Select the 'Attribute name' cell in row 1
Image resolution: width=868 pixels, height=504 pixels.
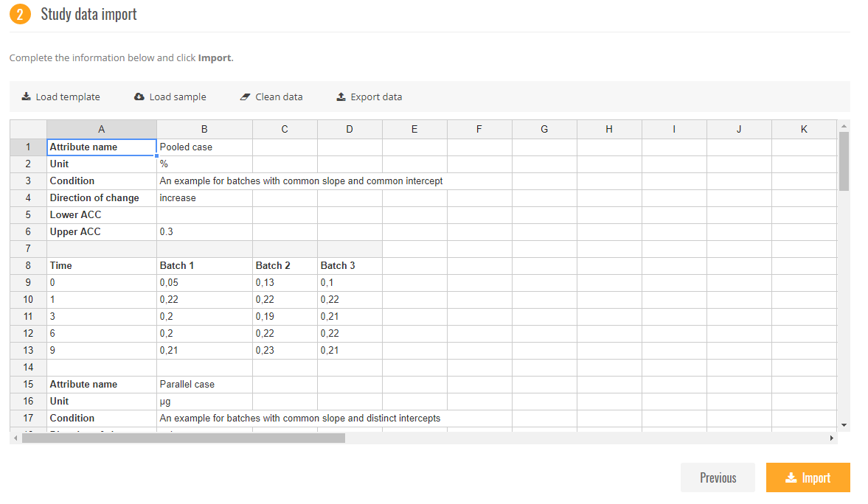101,147
